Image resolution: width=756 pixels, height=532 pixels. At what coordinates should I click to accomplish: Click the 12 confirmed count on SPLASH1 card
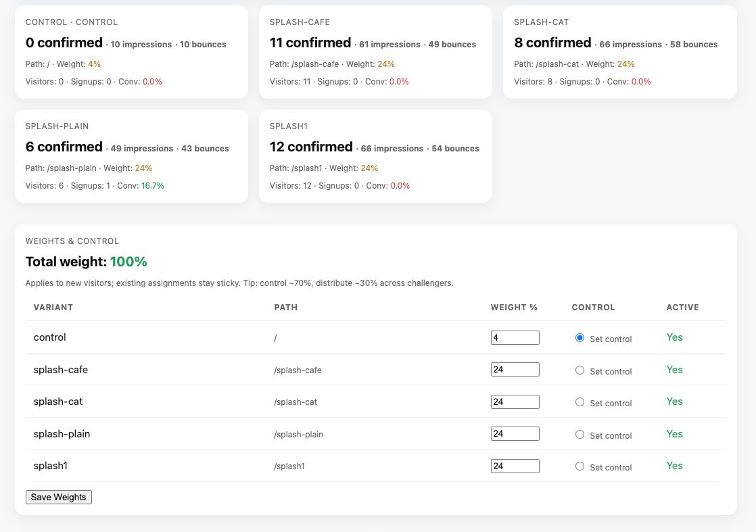(311, 147)
